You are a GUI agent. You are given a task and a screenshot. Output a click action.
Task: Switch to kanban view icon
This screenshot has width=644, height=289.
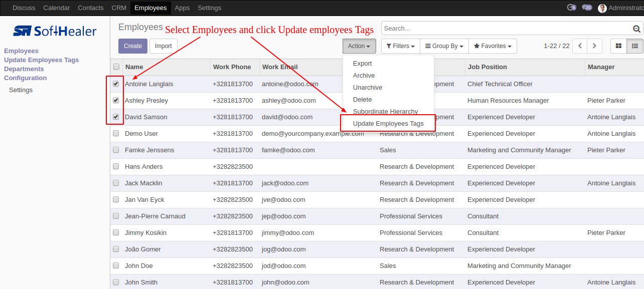click(618, 46)
